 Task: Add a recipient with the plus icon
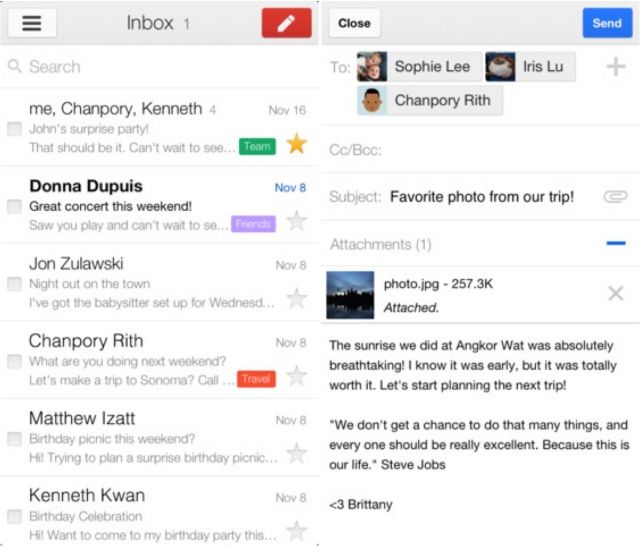pos(616,67)
